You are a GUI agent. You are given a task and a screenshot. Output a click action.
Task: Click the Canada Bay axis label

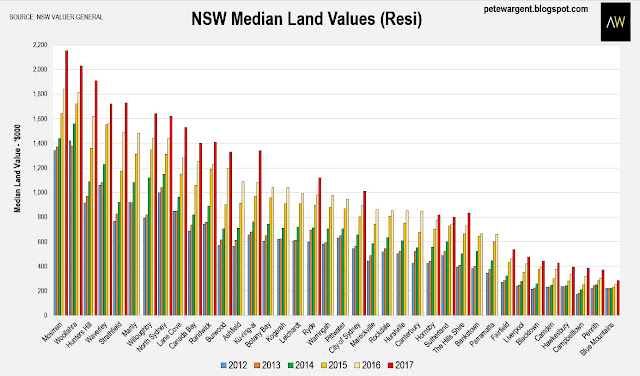click(183, 336)
